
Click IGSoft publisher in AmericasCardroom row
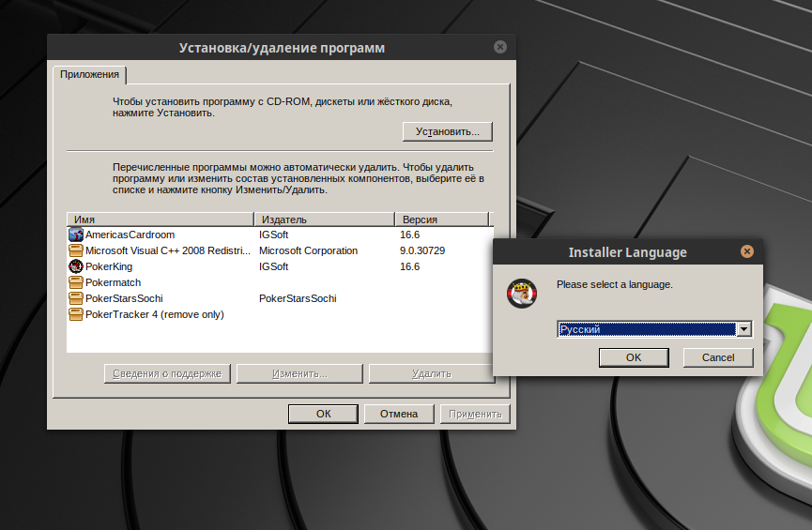pyautogui.click(x=273, y=235)
